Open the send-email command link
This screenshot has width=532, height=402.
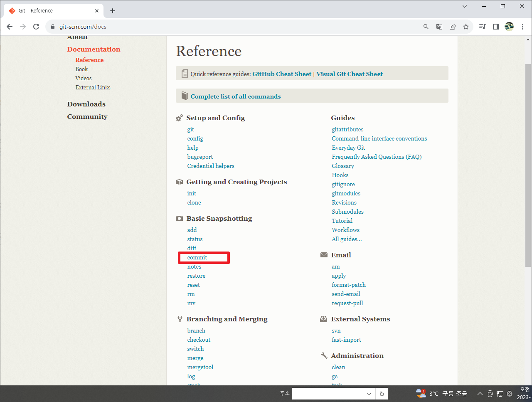tap(346, 294)
